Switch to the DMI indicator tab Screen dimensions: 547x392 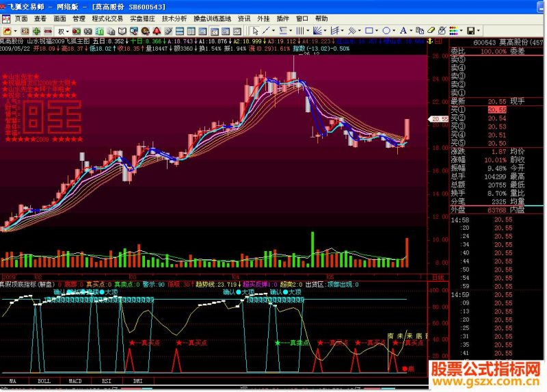point(138,381)
